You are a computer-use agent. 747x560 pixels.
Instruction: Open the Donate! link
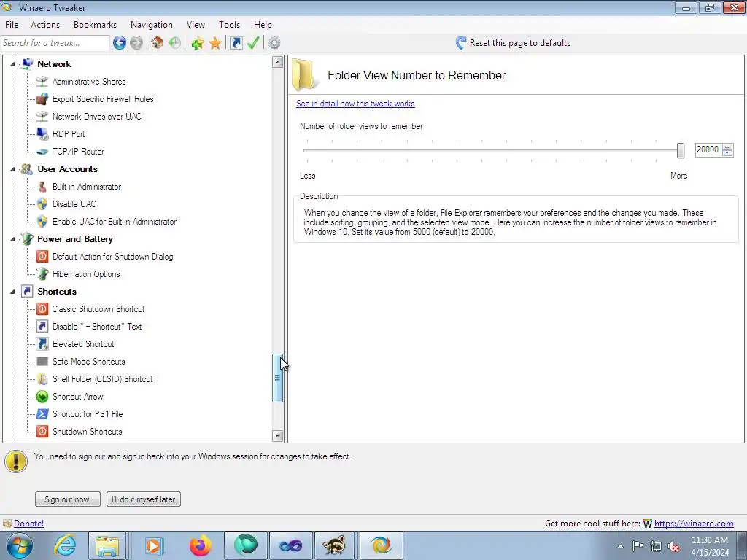point(28,524)
